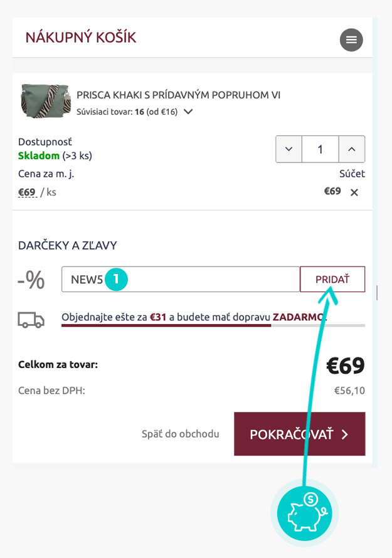Expand the Súvisiaci tovar chevron
The width and height of the screenshot is (392, 558).
pos(188,112)
